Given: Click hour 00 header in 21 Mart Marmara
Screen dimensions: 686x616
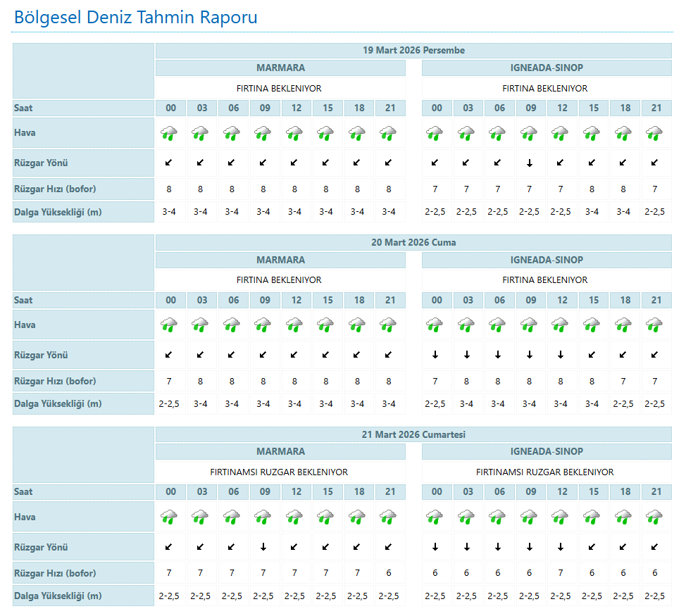Looking at the screenshot, I should coord(170,492).
